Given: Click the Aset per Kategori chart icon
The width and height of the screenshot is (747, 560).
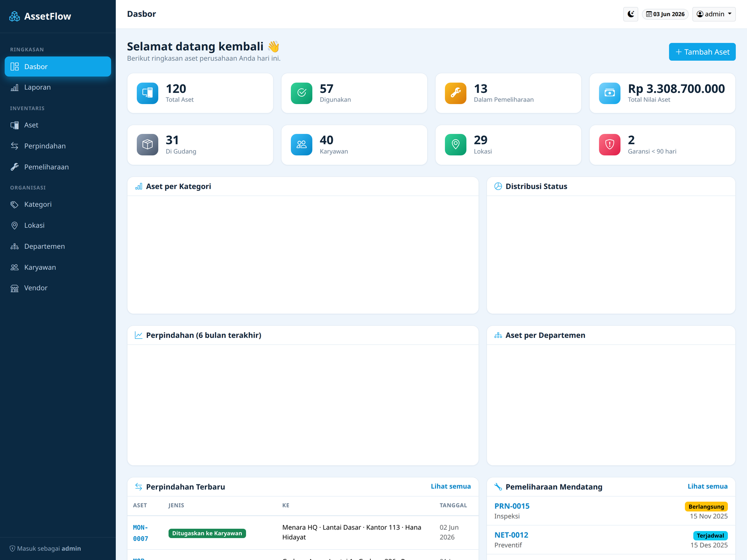Looking at the screenshot, I should [139, 186].
